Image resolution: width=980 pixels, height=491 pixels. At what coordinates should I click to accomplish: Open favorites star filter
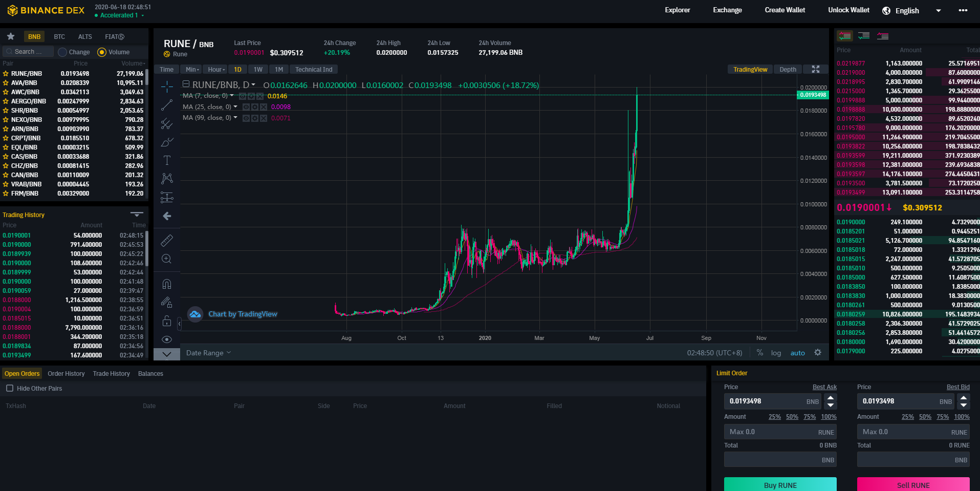click(x=10, y=37)
